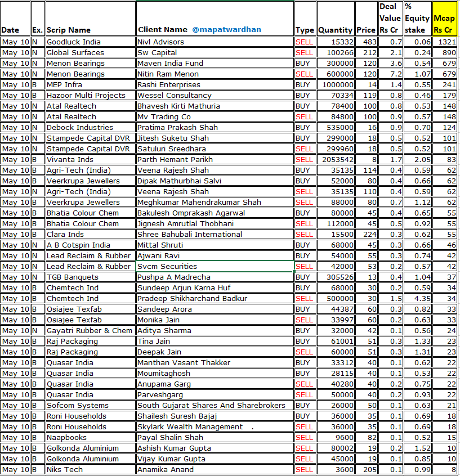Click 'South Gujarat Shares And Sharebrokers' cell
460x476 pixels.
(215, 405)
